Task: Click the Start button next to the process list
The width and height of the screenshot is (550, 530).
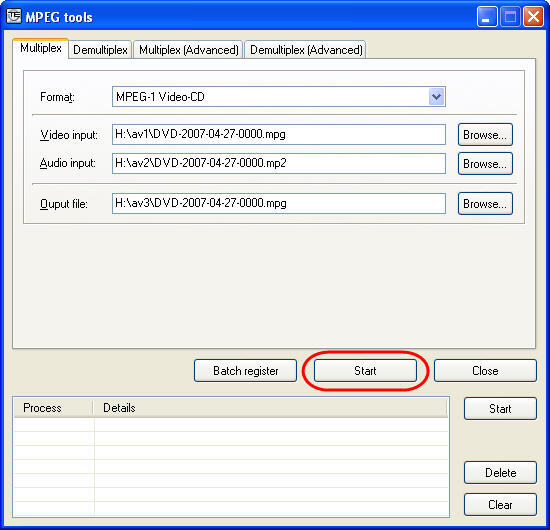Action: (500, 408)
